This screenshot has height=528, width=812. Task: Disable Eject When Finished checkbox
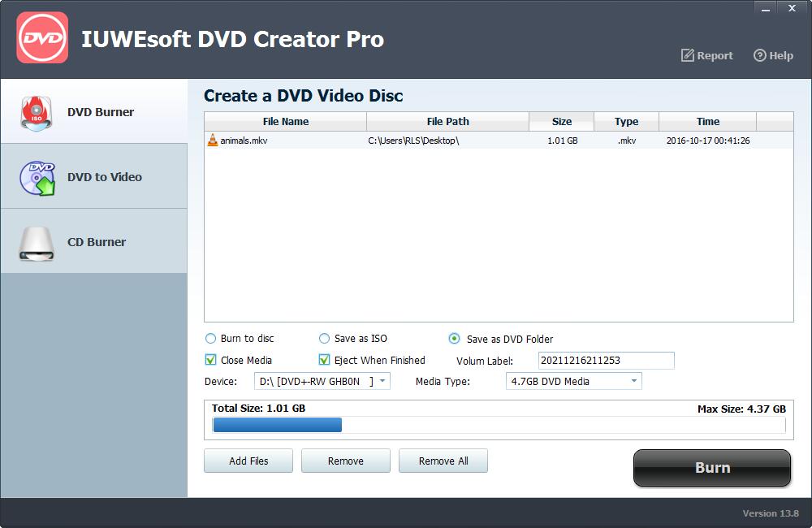324,360
